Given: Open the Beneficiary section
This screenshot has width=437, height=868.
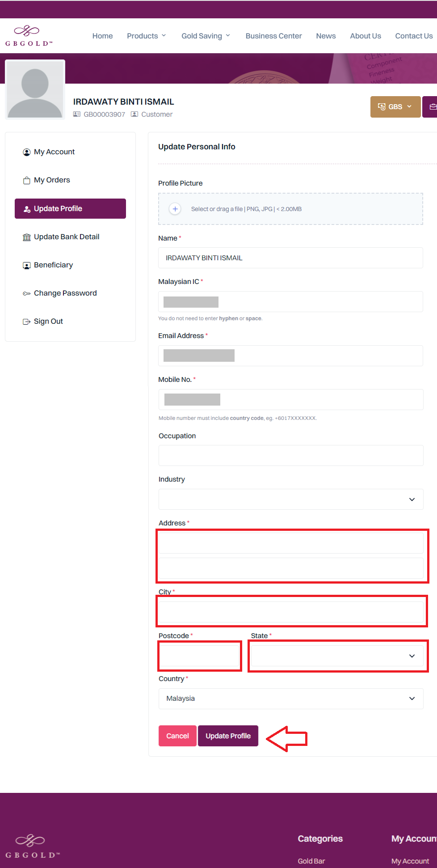Looking at the screenshot, I should pos(53,265).
